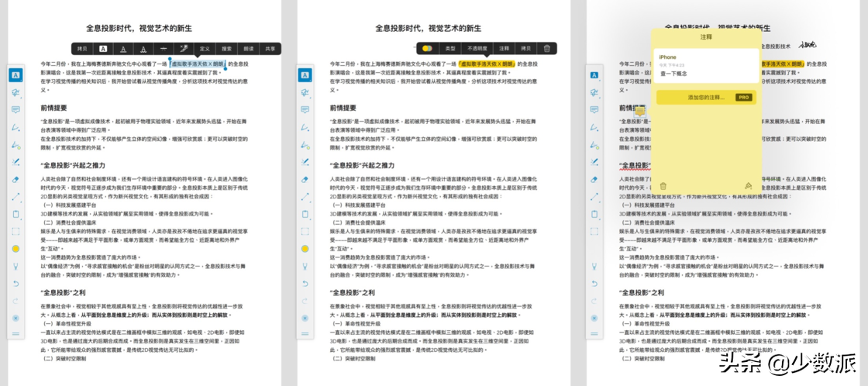The width and height of the screenshot is (868, 386).
Task: Select the highlight text tool in middle screenshot toolbar
Action: click(305, 75)
